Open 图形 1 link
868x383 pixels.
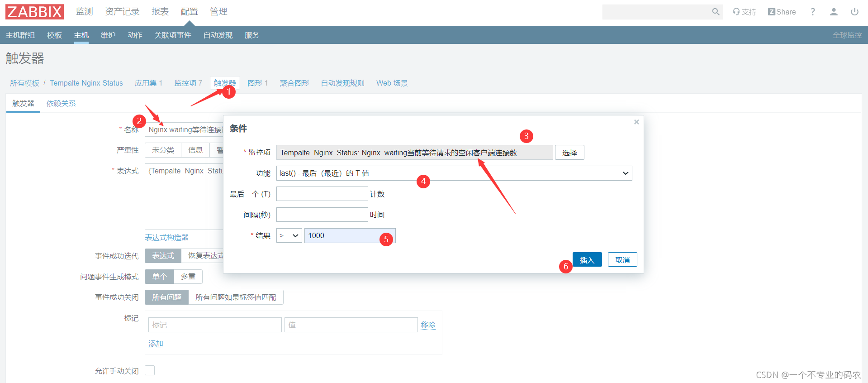click(x=258, y=83)
